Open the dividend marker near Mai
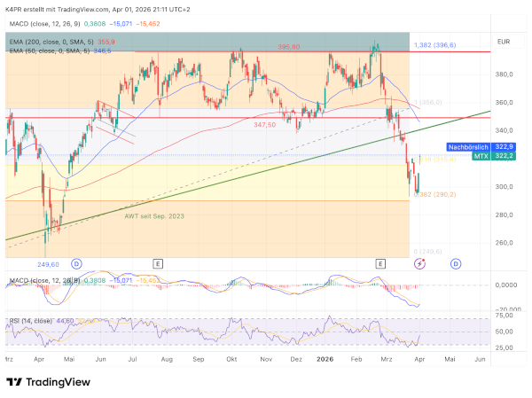Image resolution: width=532 pixels, height=398 pixels. (x=76, y=264)
